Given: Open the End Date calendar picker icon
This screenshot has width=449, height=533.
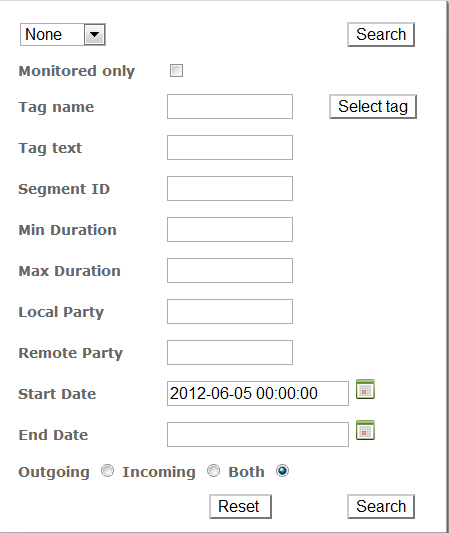Looking at the screenshot, I should (365, 430).
